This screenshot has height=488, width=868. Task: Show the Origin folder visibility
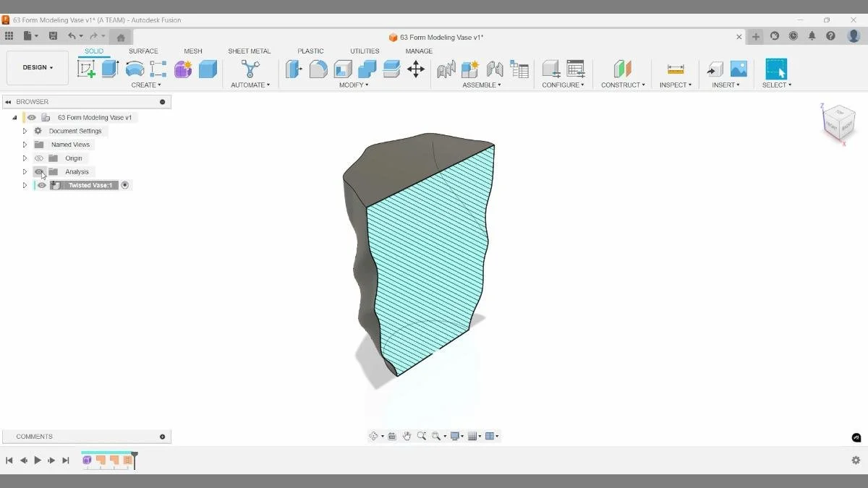(40, 158)
